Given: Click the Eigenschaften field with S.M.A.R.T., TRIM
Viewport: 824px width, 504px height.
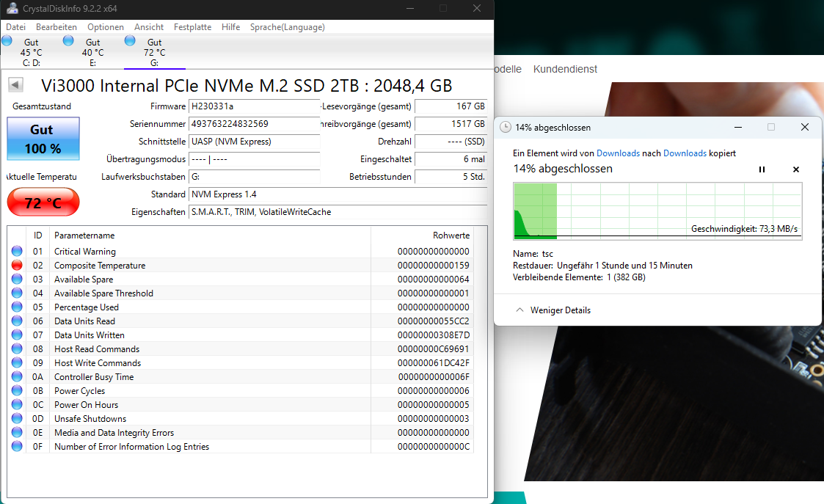Looking at the screenshot, I should click(x=338, y=212).
